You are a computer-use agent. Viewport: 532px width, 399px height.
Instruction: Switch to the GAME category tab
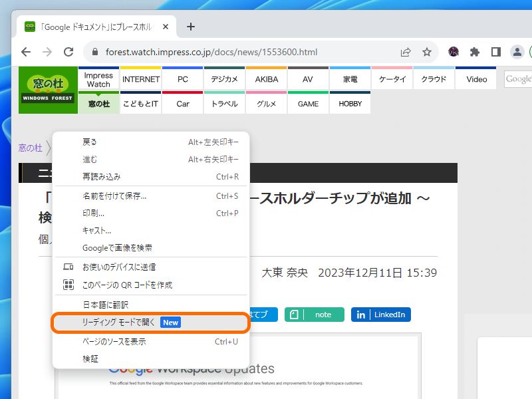click(x=308, y=104)
